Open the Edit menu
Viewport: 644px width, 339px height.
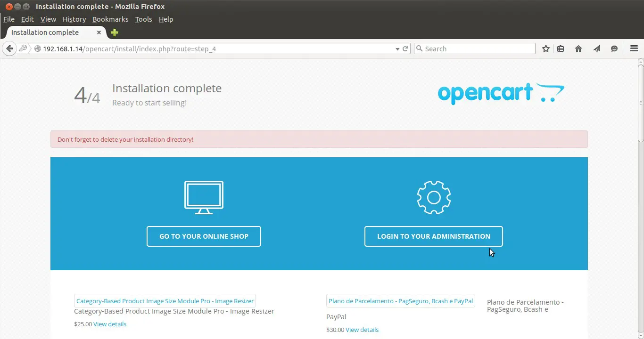tap(27, 19)
